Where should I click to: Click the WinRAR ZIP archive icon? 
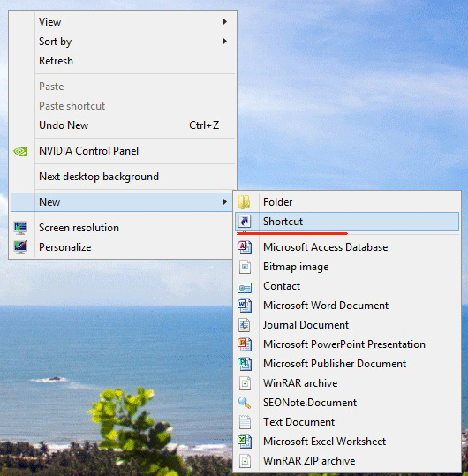pos(245,461)
